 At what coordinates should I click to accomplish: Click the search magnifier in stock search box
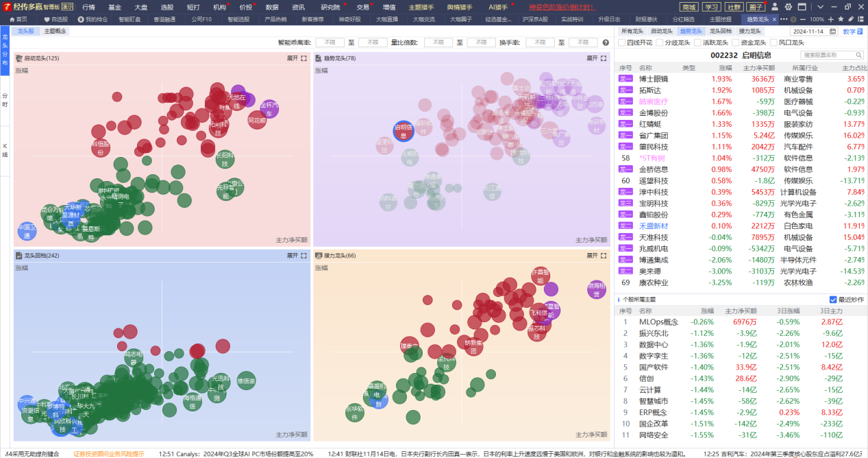click(x=859, y=55)
